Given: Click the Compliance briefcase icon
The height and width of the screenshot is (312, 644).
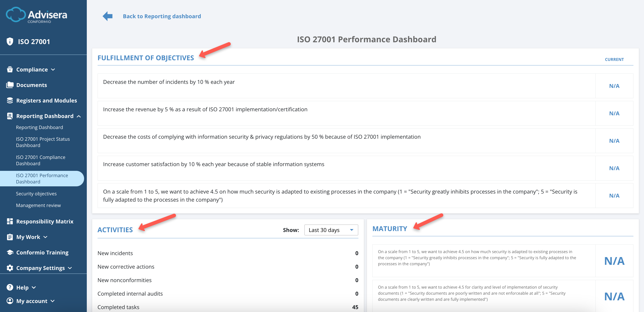Looking at the screenshot, I should click(x=9, y=69).
